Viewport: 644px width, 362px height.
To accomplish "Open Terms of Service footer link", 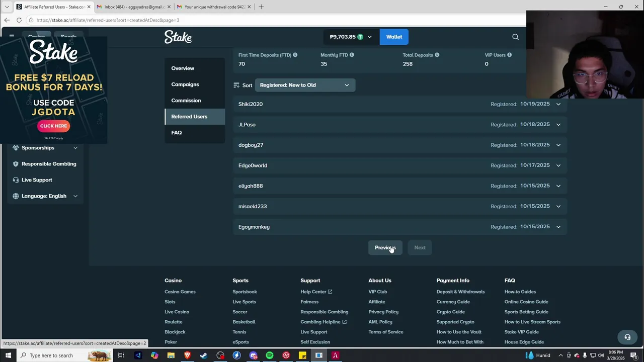I will point(386,332).
